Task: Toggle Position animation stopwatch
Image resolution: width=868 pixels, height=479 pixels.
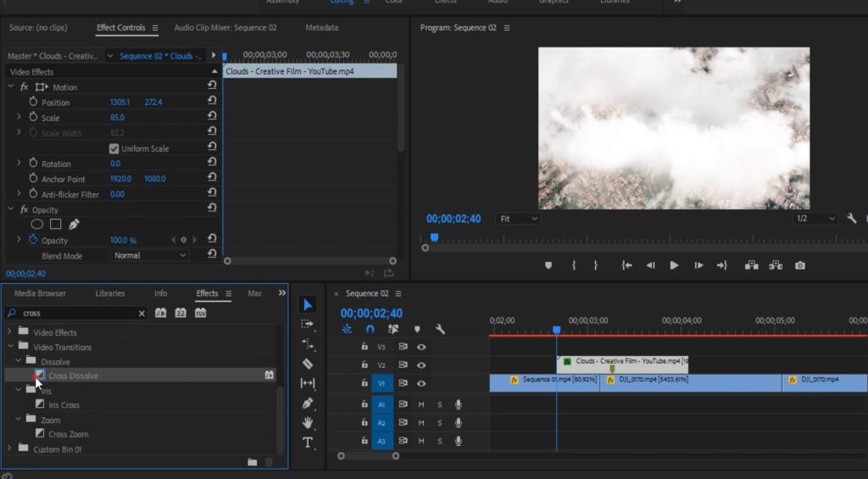Action: (x=33, y=102)
